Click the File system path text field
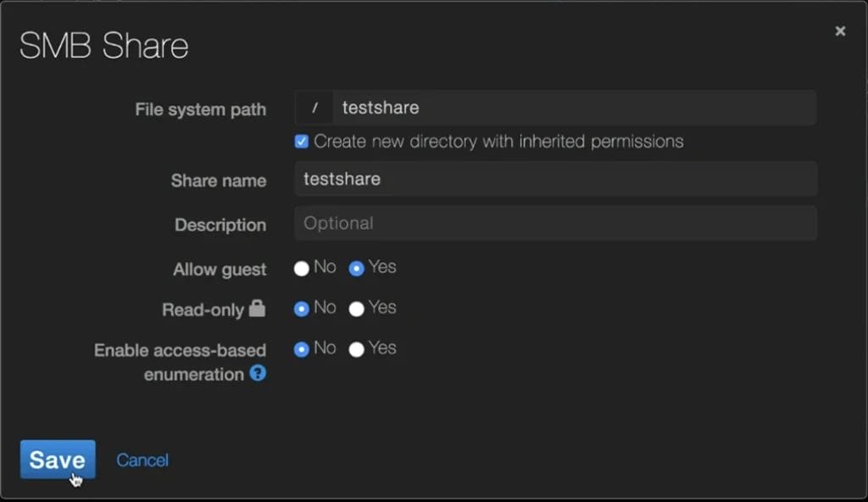This screenshot has width=868, height=502. tap(574, 109)
